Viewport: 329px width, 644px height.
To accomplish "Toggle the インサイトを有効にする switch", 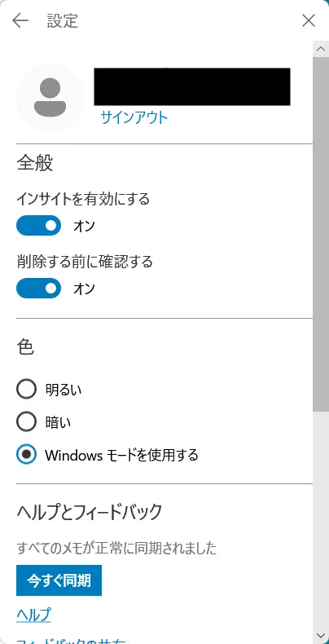I will pyautogui.click(x=38, y=226).
